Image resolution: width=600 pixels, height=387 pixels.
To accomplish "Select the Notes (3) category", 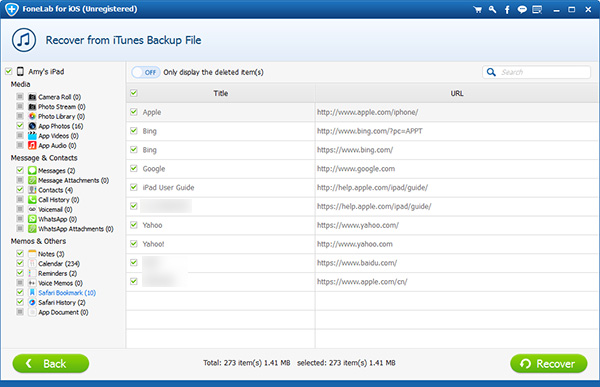I will tap(51, 254).
